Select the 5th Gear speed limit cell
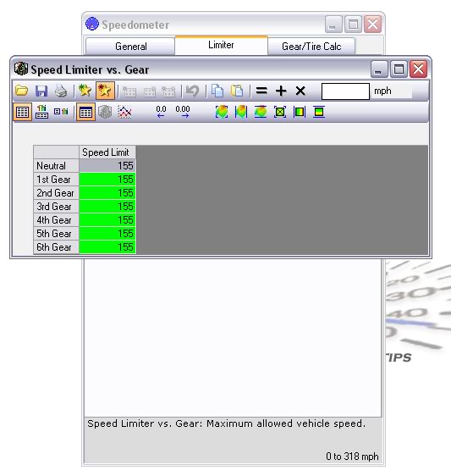Viewport: 451px width, 476px height. [107, 234]
